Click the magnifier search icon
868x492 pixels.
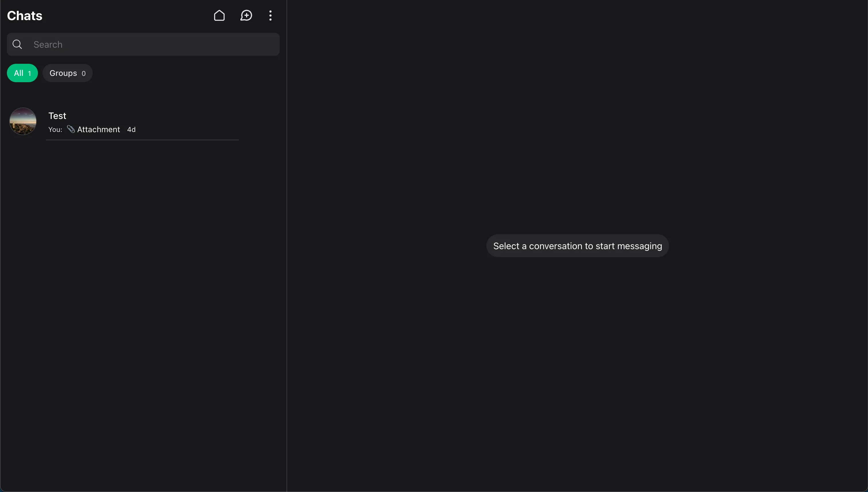(17, 44)
